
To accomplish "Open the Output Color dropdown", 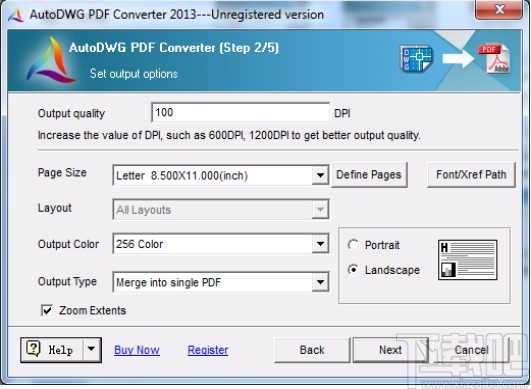I will [320, 243].
